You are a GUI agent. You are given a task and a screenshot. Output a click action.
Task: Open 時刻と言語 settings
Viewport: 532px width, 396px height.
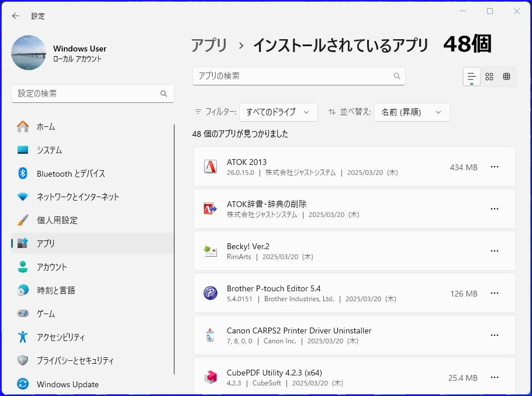pyautogui.click(x=92, y=291)
